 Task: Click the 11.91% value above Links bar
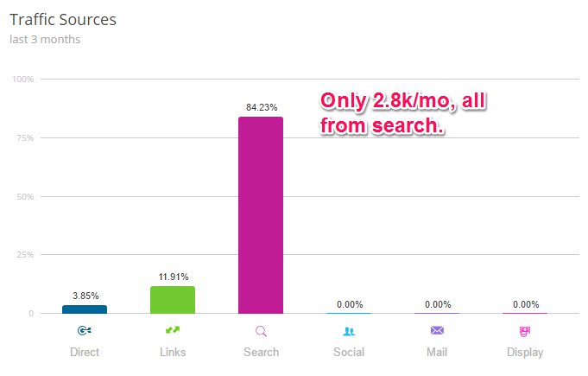(174, 277)
